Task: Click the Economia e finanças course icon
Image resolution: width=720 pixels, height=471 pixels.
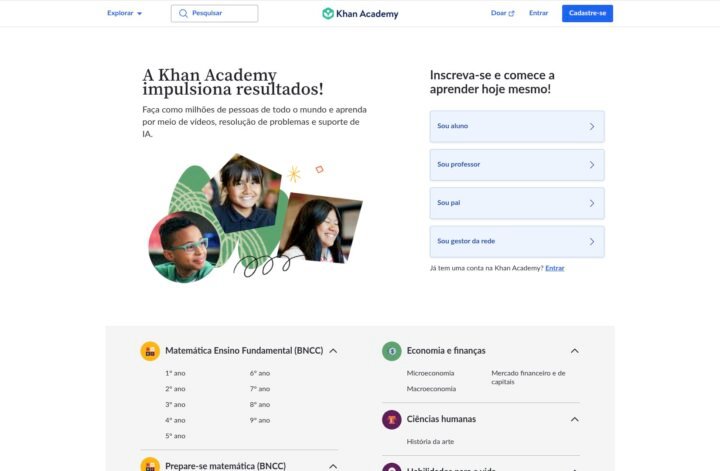Action: 392,351
